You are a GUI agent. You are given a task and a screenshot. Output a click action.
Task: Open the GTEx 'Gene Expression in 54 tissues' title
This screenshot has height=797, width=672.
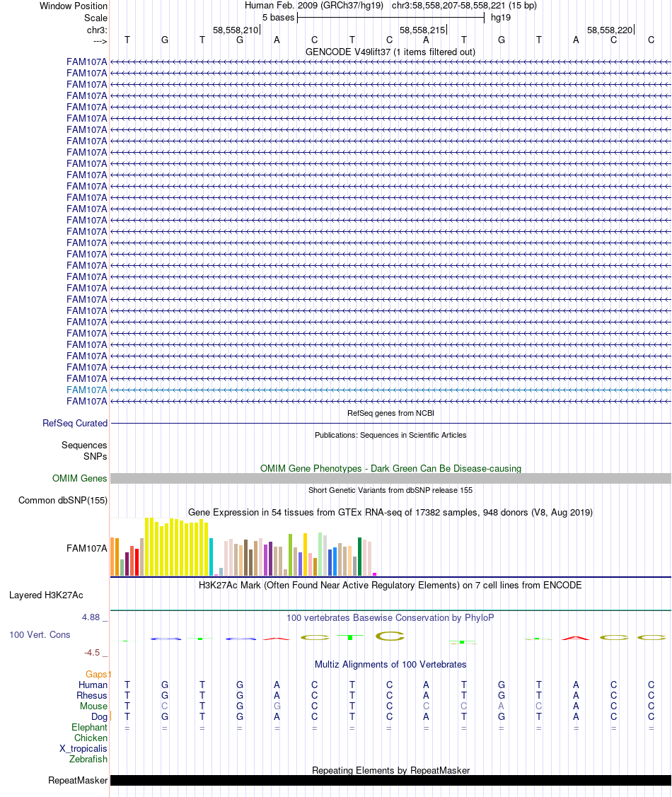pos(390,512)
